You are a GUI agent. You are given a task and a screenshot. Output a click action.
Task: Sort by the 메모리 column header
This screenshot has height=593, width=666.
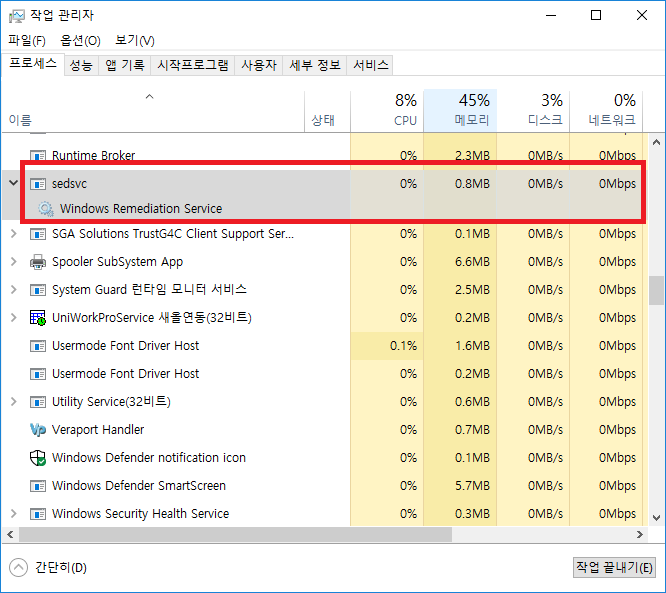tap(460, 111)
